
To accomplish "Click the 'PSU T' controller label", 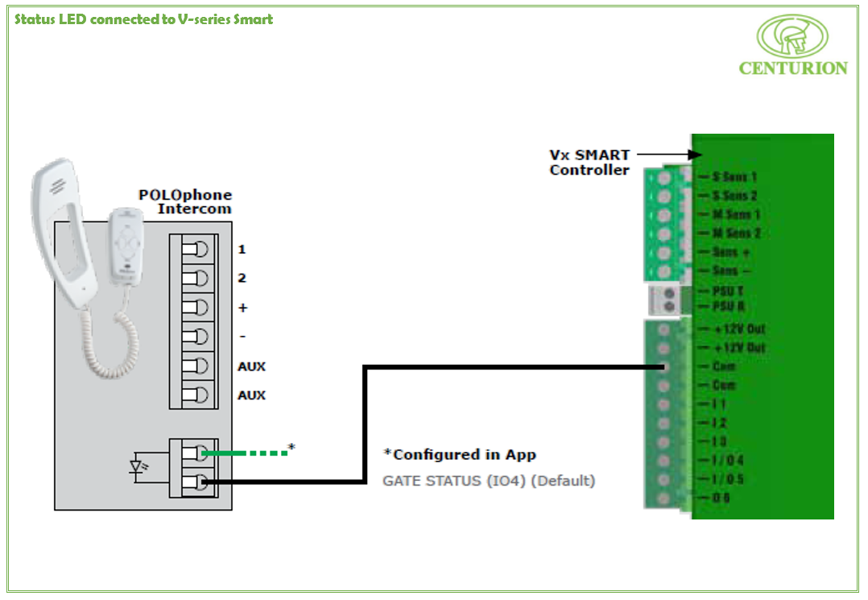I will [727, 292].
